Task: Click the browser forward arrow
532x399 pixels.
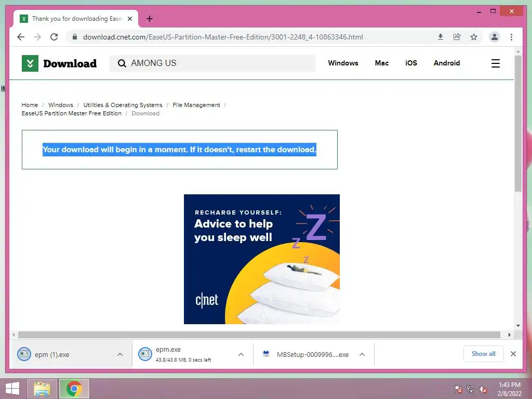Action: (x=37, y=37)
